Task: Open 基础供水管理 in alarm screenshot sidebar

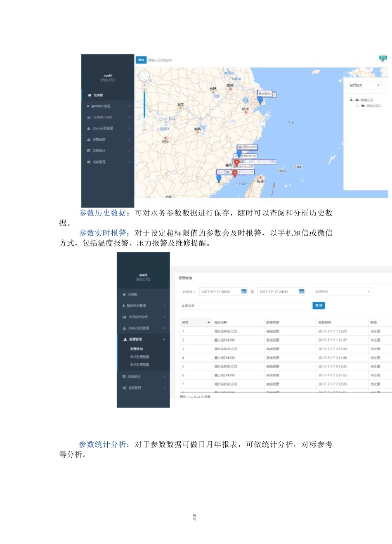Action: point(143,306)
